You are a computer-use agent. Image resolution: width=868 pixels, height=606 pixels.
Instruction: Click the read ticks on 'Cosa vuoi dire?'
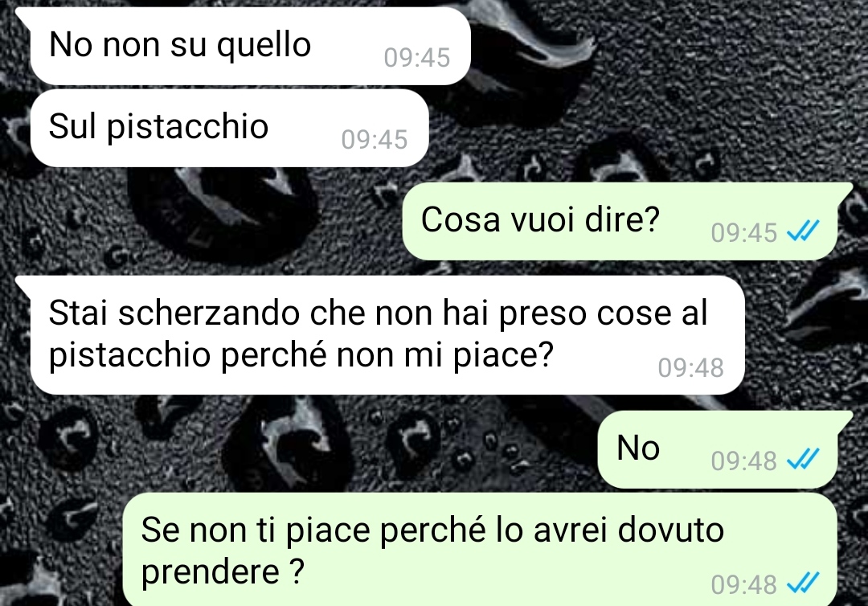click(x=803, y=232)
